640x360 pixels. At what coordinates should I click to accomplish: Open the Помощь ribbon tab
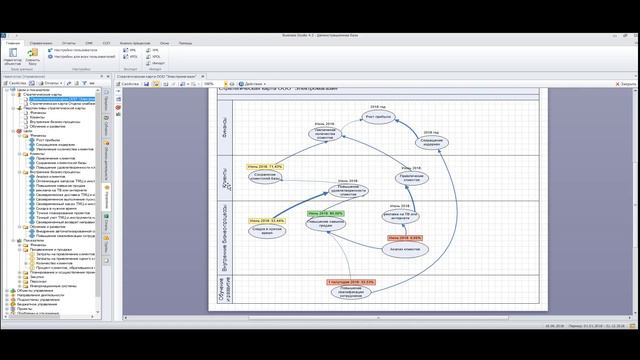click(x=185, y=43)
